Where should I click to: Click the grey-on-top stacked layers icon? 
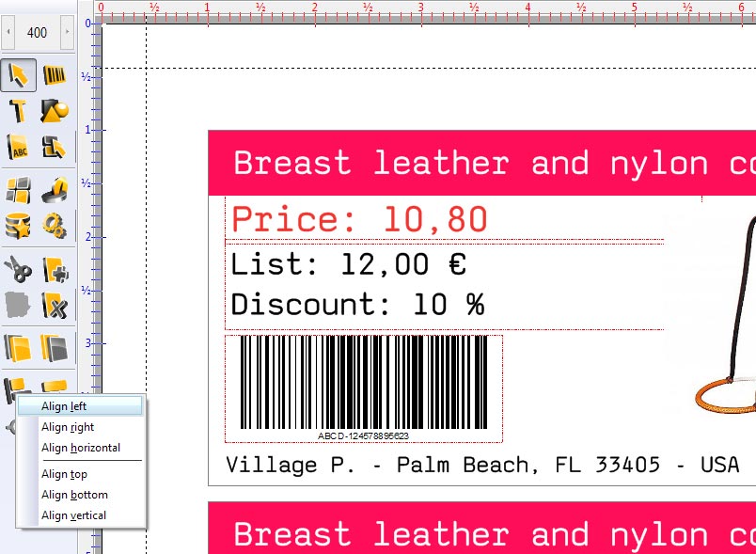[x=55, y=348]
